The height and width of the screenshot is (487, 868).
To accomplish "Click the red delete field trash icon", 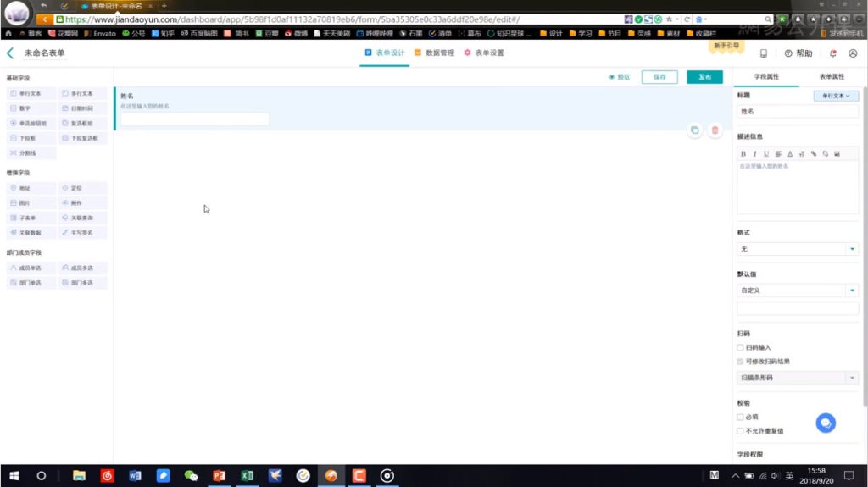I will click(x=715, y=130).
